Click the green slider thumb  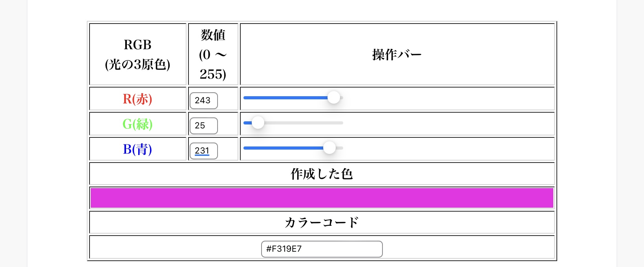pyautogui.click(x=258, y=123)
